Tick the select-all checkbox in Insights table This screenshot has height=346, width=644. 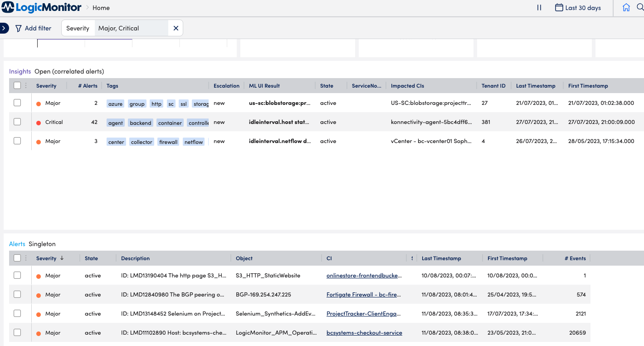(x=17, y=85)
